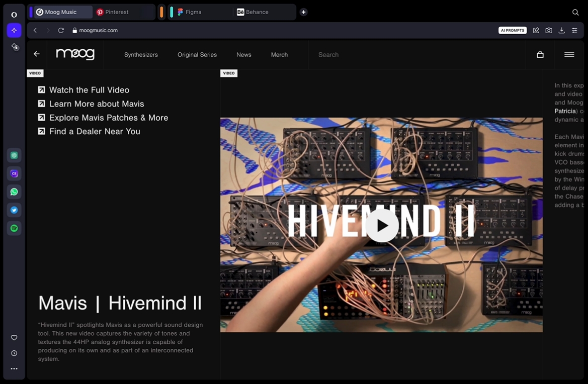Expand the orange collapsed tab island

[161, 12]
